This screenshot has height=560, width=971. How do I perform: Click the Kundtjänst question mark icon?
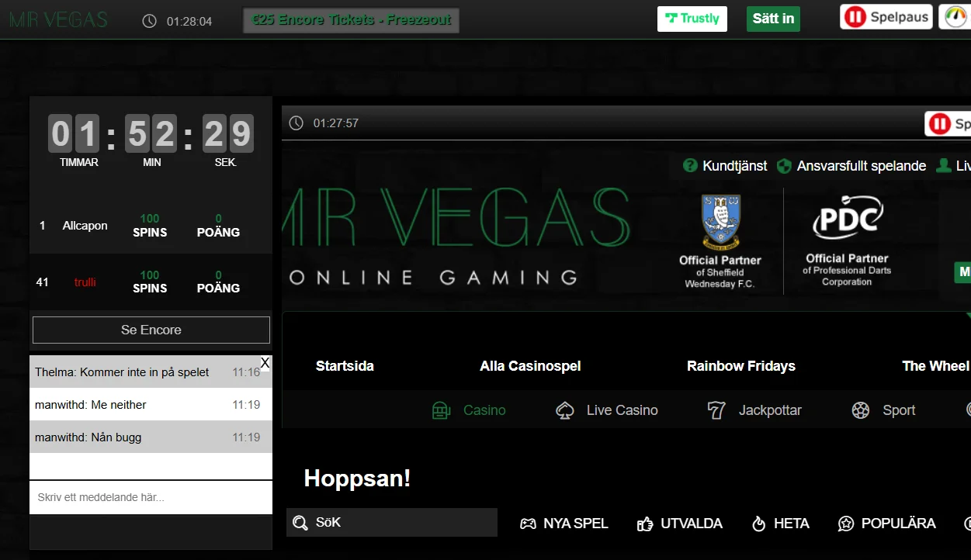(x=690, y=166)
